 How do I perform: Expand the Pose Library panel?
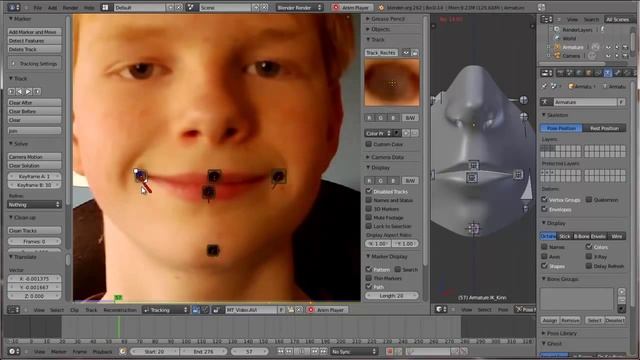pyautogui.click(x=544, y=333)
